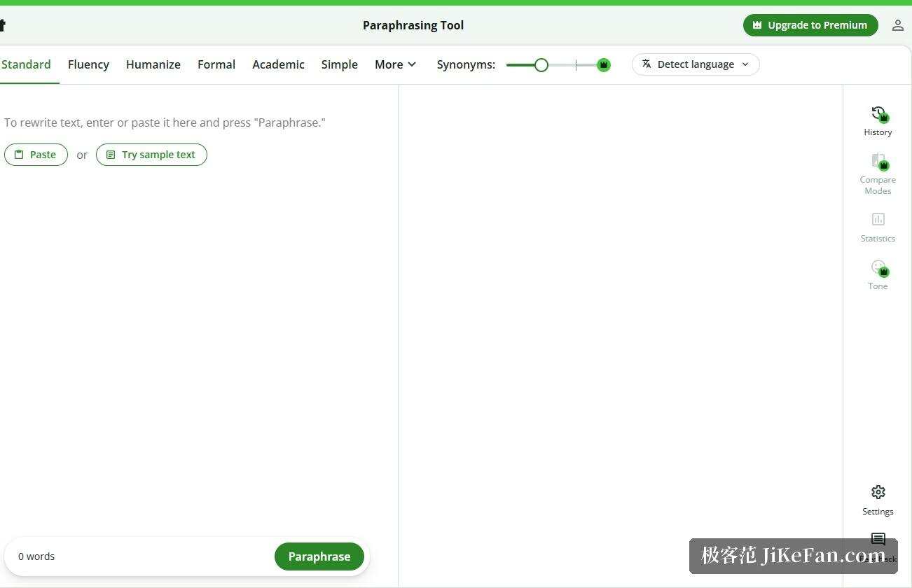Switch to the Standard mode tab
Image resolution: width=912 pixels, height=588 pixels.
(x=26, y=64)
